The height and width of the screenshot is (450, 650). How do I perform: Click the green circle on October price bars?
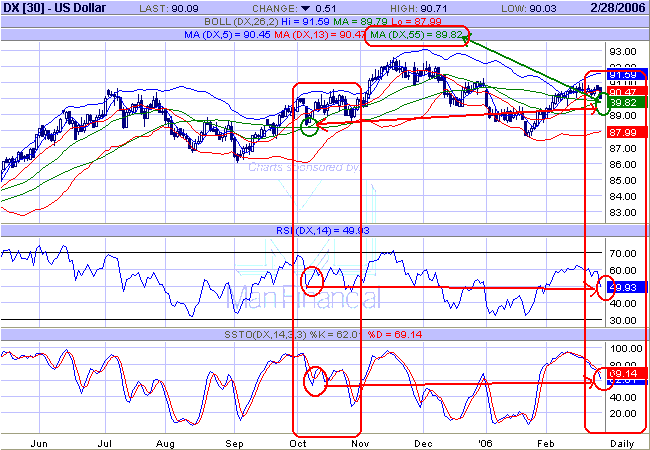click(x=309, y=125)
